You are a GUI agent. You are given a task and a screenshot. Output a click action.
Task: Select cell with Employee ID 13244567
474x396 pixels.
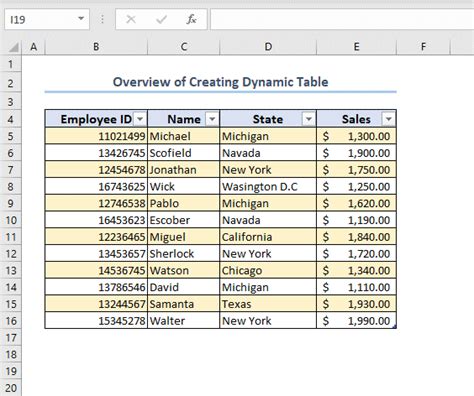tap(96, 304)
